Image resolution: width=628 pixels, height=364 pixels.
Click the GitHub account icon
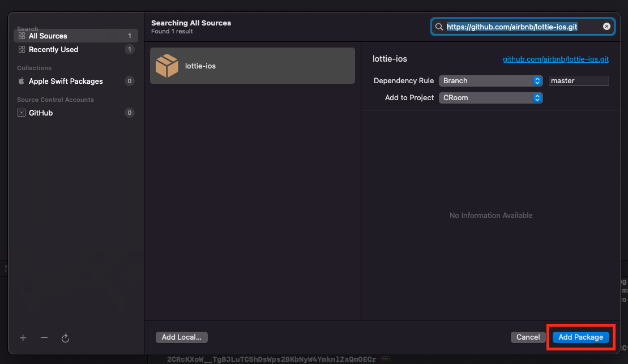21,113
